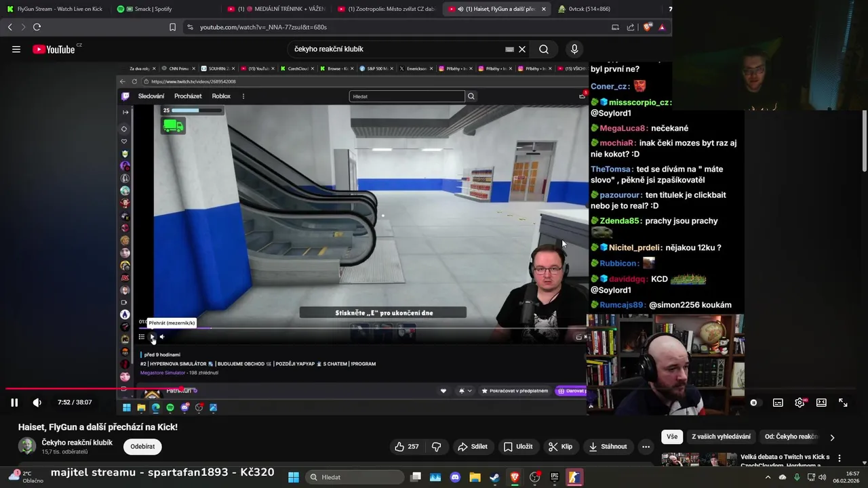
Task: Open Discord from the taskbar
Action: pyautogui.click(x=455, y=477)
